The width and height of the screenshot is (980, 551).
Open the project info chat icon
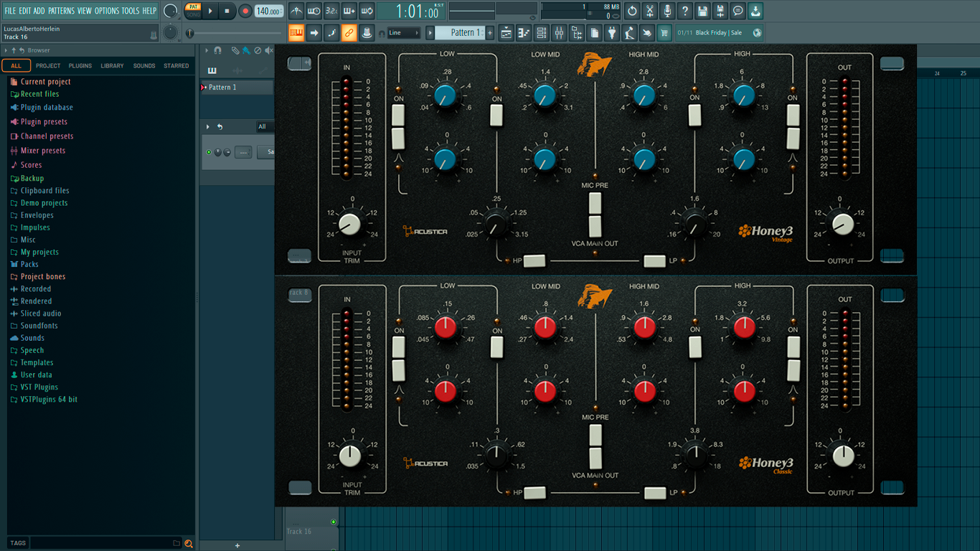[738, 11]
